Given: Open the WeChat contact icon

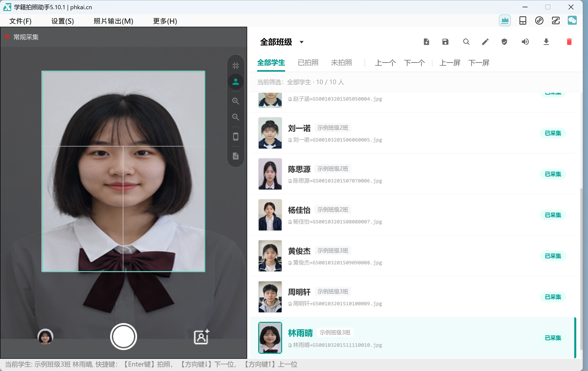Looking at the screenshot, I should (572, 20).
